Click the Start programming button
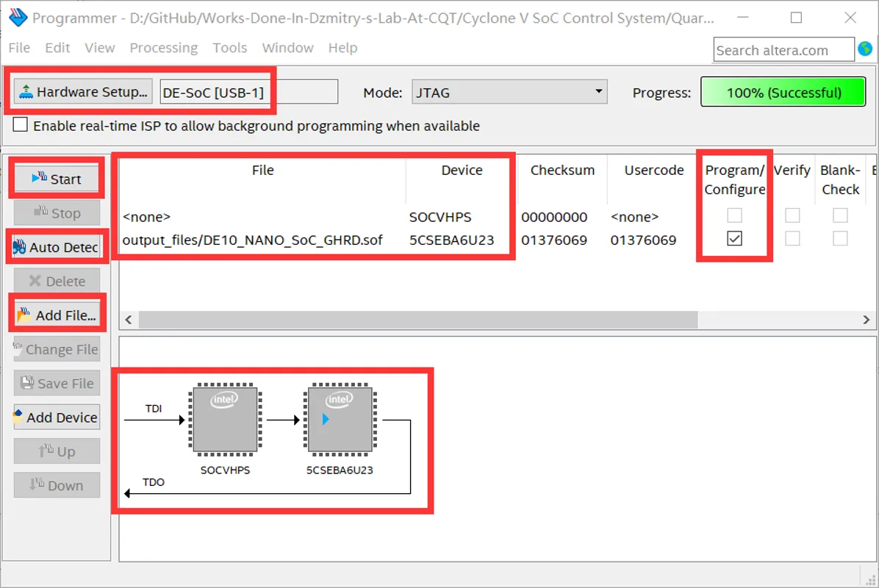Viewport: 879px width, 588px height. point(57,179)
